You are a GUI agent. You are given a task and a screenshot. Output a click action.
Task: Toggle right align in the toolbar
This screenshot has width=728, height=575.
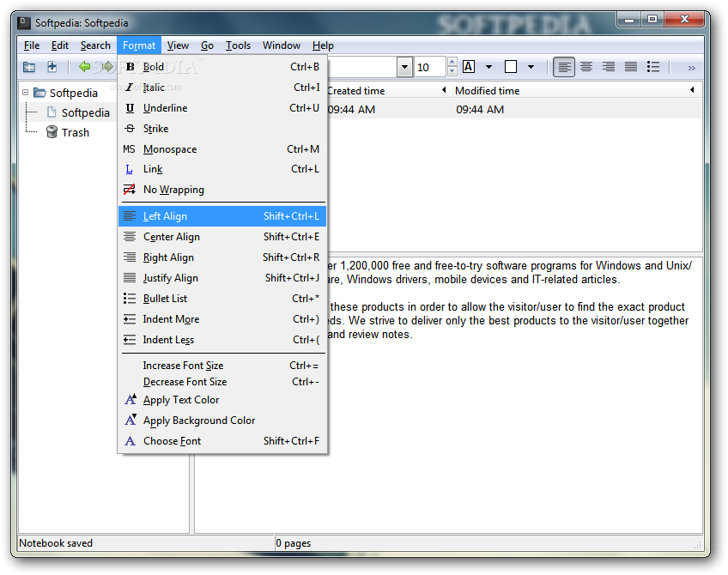pos(609,67)
